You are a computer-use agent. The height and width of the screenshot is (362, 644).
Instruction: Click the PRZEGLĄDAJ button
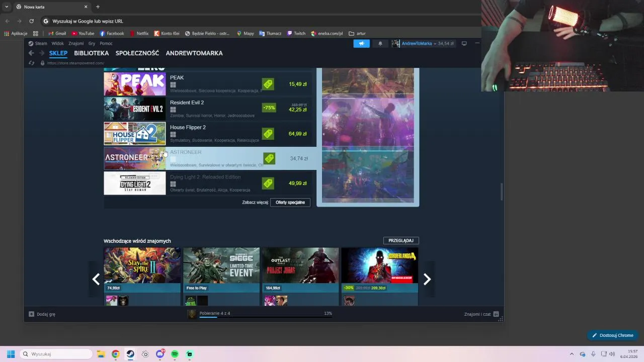401,240
